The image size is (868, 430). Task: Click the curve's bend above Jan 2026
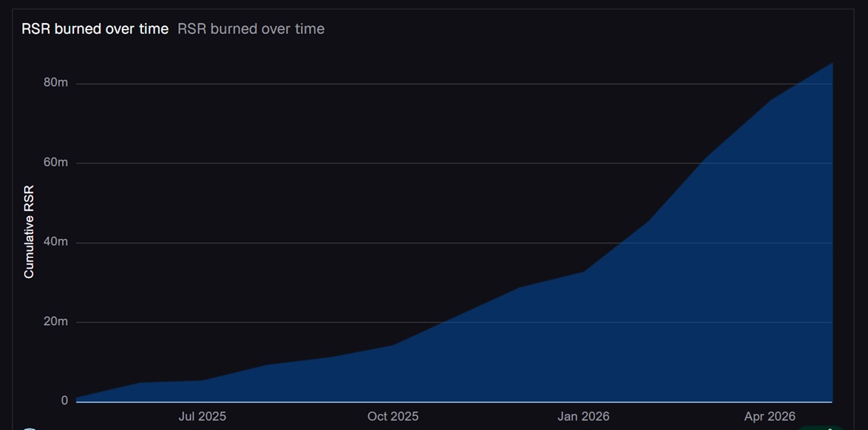pyautogui.click(x=584, y=272)
